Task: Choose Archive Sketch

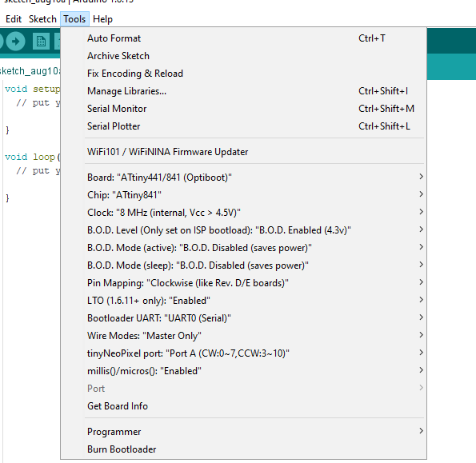Action: click(x=243, y=56)
